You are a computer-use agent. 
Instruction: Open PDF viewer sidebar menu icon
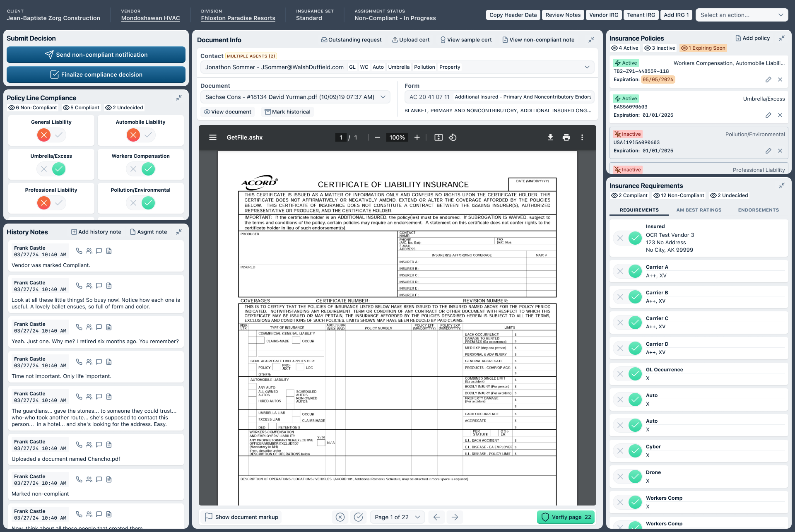click(213, 137)
